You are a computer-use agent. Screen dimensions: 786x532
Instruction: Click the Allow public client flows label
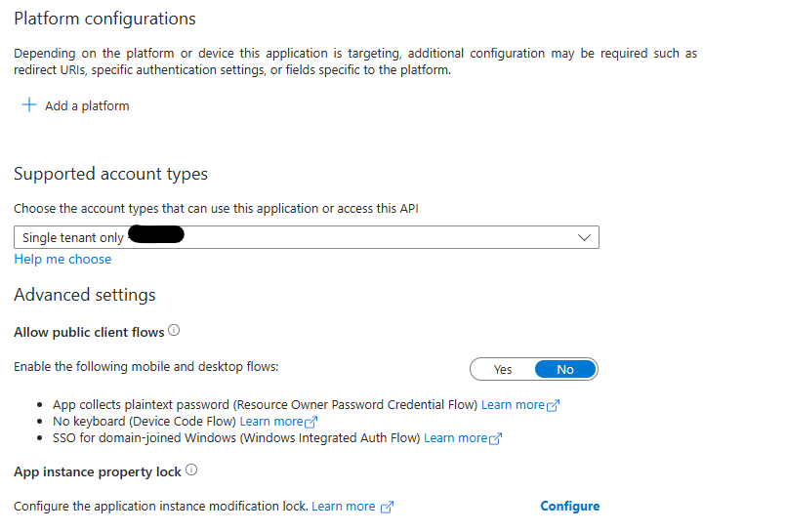pos(89,332)
